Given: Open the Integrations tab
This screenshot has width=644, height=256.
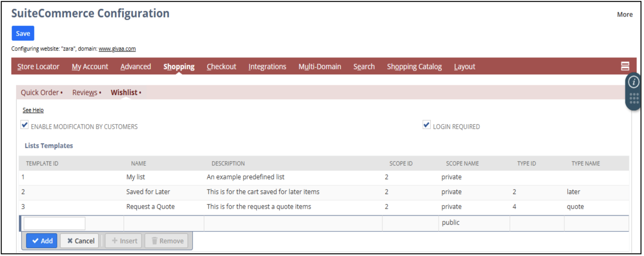Looking at the screenshot, I should click(267, 67).
